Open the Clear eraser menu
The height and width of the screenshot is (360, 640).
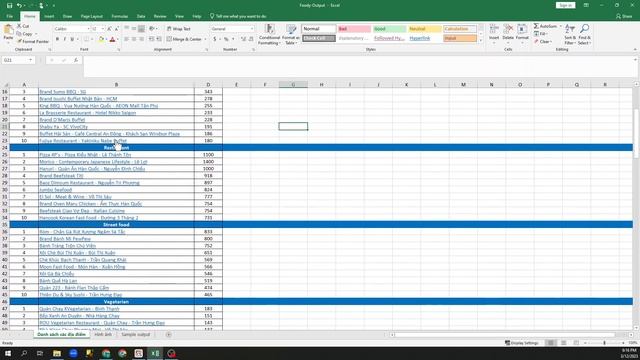click(543, 42)
